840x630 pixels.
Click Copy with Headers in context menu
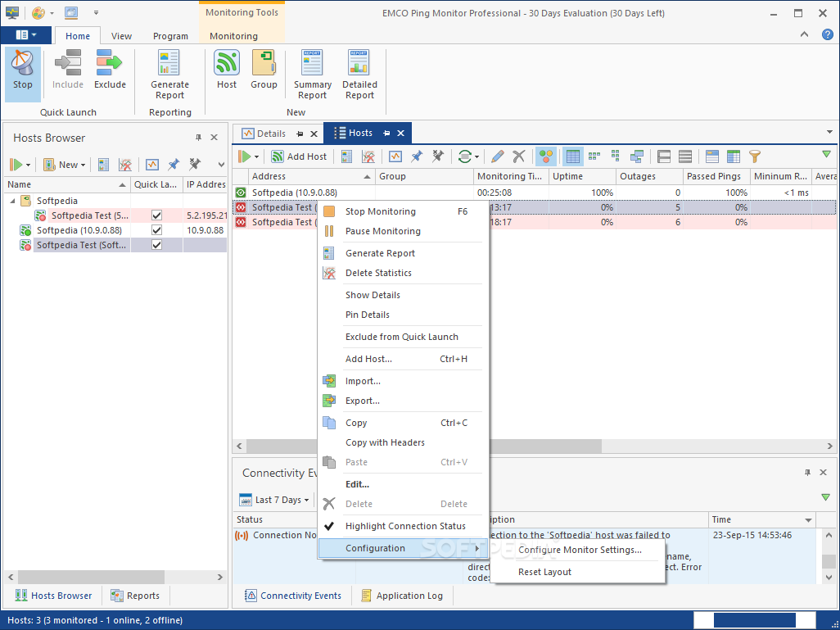pyautogui.click(x=404, y=442)
